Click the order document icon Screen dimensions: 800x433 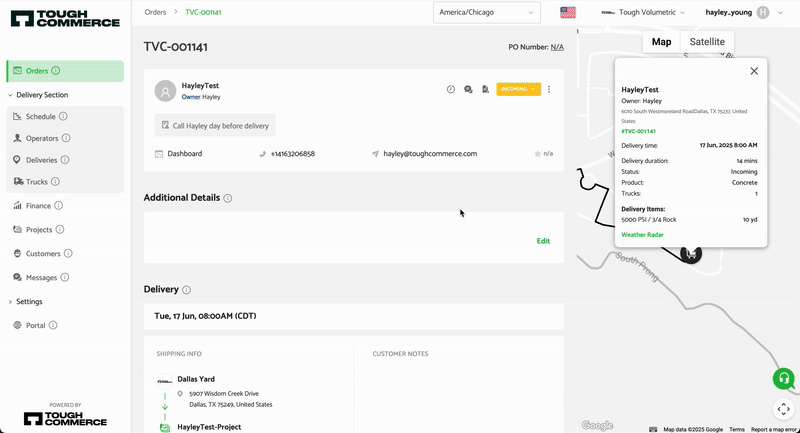(x=484, y=90)
